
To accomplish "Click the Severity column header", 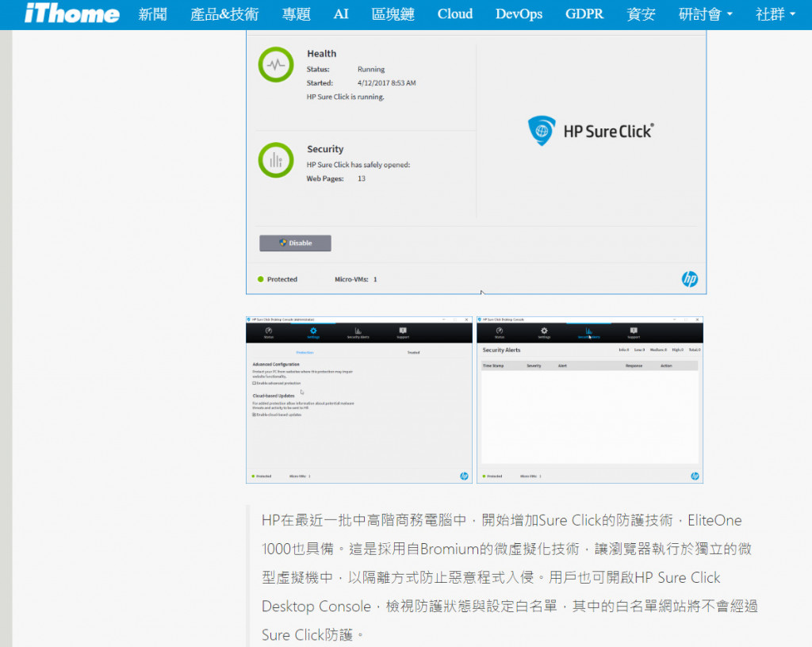I will click(534, 366).
